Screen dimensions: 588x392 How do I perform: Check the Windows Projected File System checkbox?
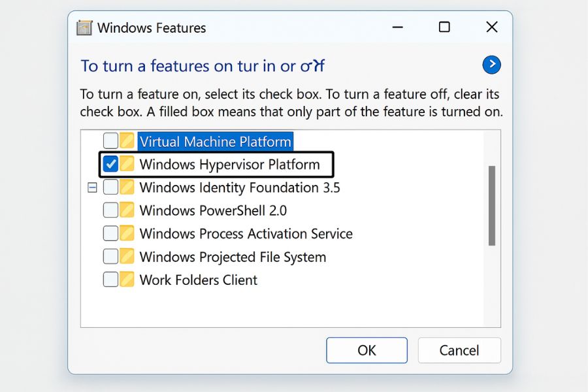pyautogui.click(x=110, y=257)
